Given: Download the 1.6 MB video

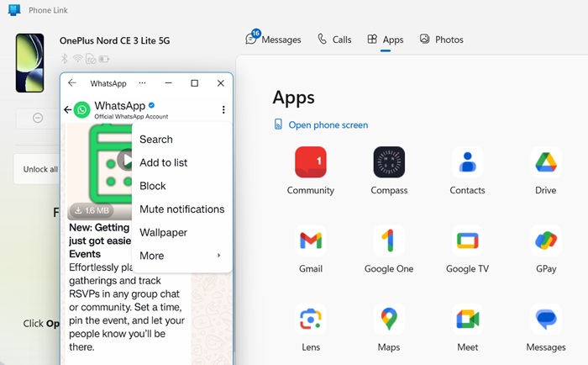Looking at the screenshot, I should coord(91,210).
